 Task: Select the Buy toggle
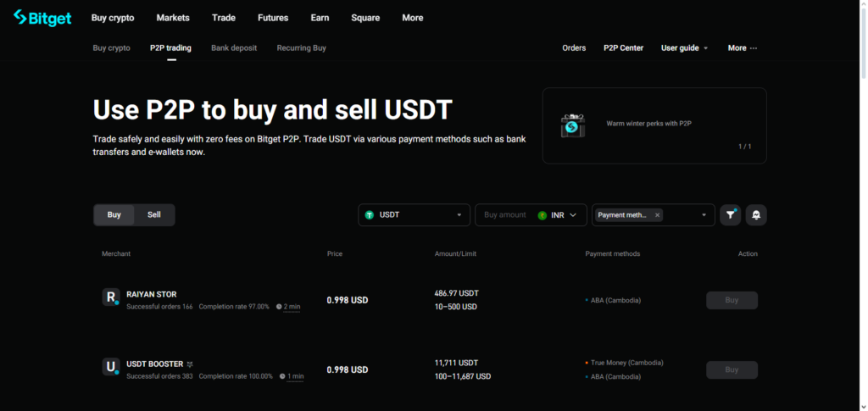pyautogui.click(x=114, y=214)
